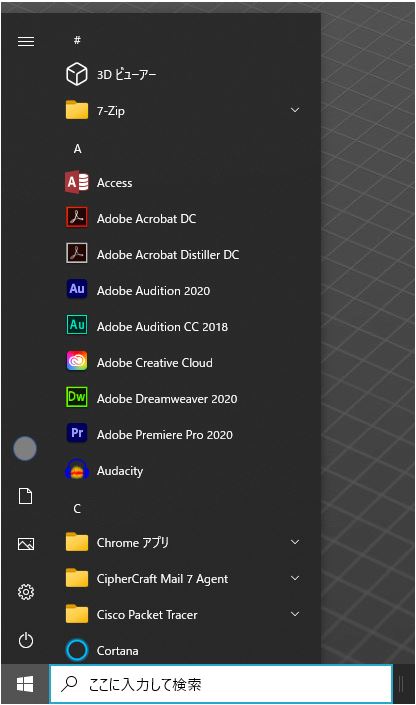Screen dimensions: 416x705
Task: Click the Adobe Dreamweaver 2020 Dw icon
Action: click(76, 398)
